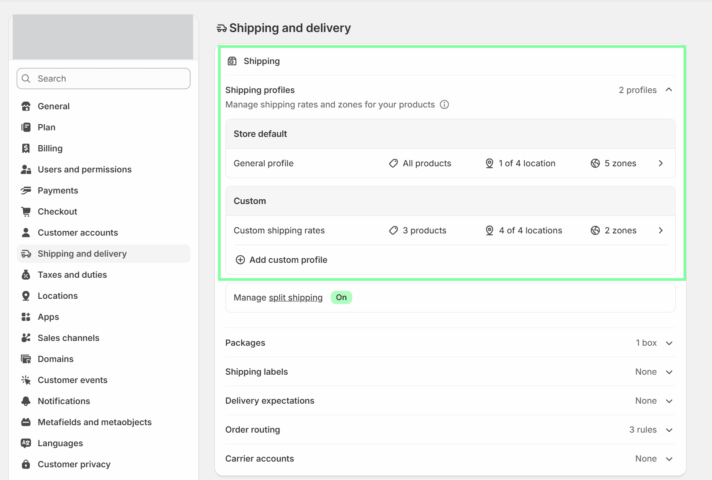The image size is (712, 480).
Task: Click the Taxes and duties money bag icon
Action: (26, 275)
